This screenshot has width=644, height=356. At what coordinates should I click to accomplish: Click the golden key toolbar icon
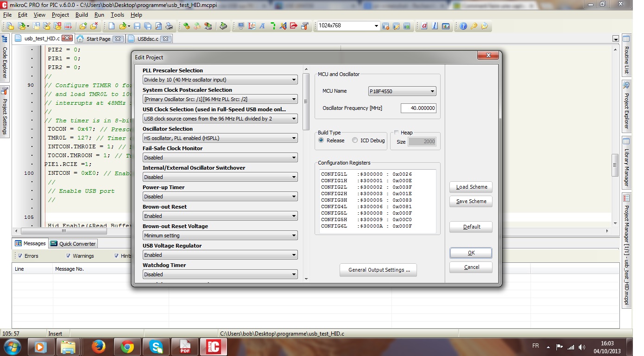(474, 26)
